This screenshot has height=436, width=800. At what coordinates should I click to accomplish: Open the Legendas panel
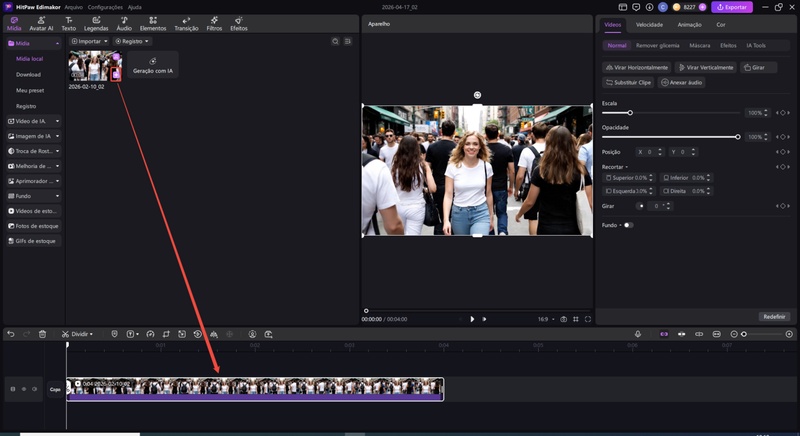click(96, 24)
